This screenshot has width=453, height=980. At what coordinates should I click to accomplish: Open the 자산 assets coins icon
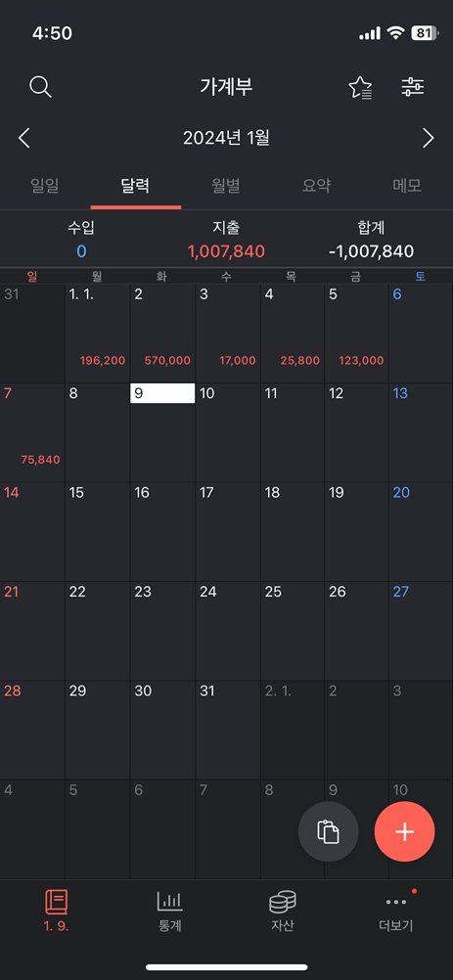coord(283,902)
